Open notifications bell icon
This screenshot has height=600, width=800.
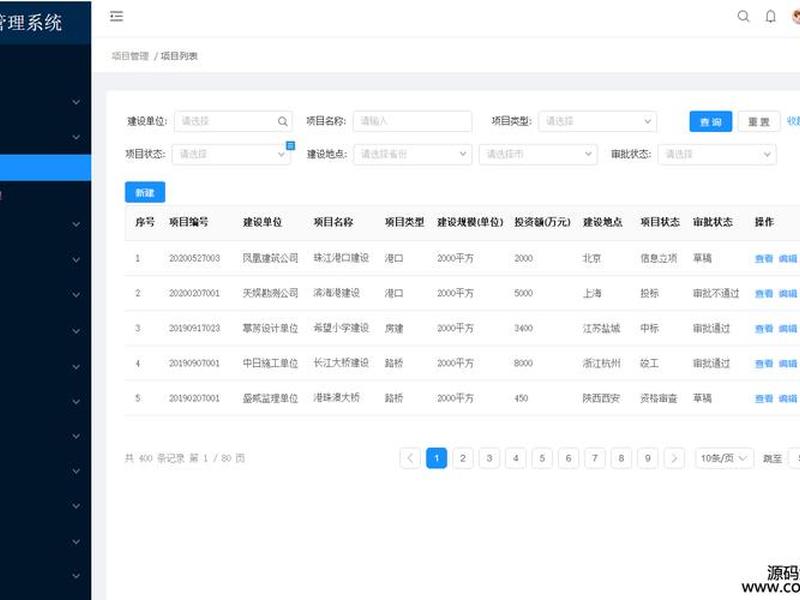tap(770, 16)
